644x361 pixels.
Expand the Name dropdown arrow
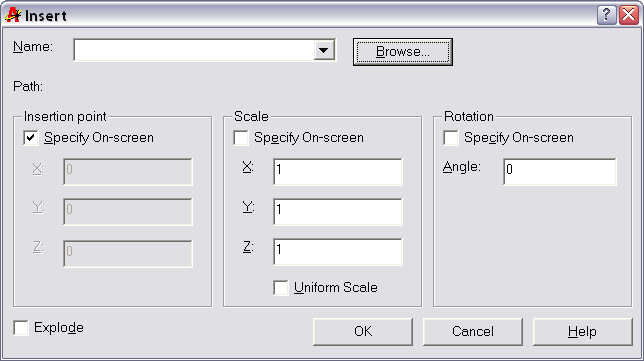click(x=324, y=51)
